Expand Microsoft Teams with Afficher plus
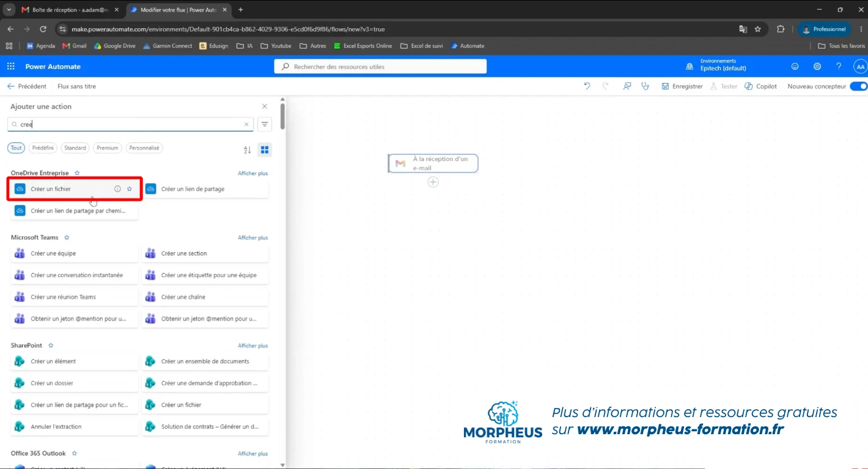The height and width of the screenshot is (469, 868). click(x=252, y=238)
